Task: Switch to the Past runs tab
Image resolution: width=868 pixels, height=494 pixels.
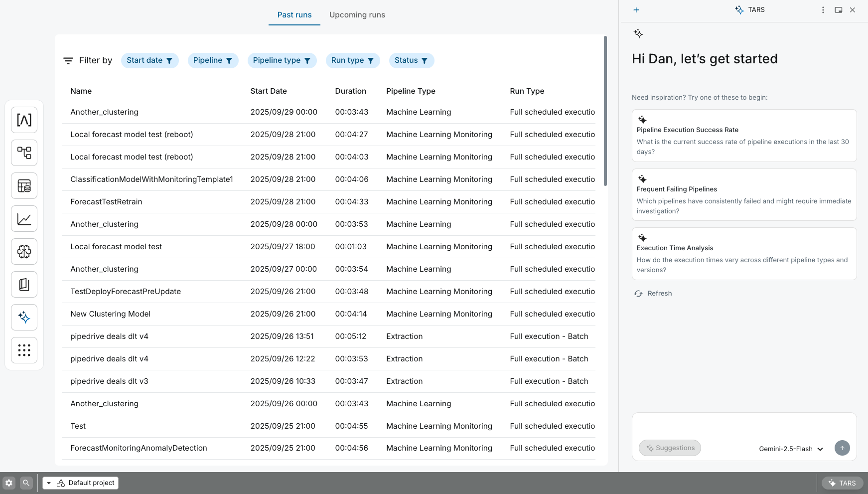Action: click(x=294, y=15)
